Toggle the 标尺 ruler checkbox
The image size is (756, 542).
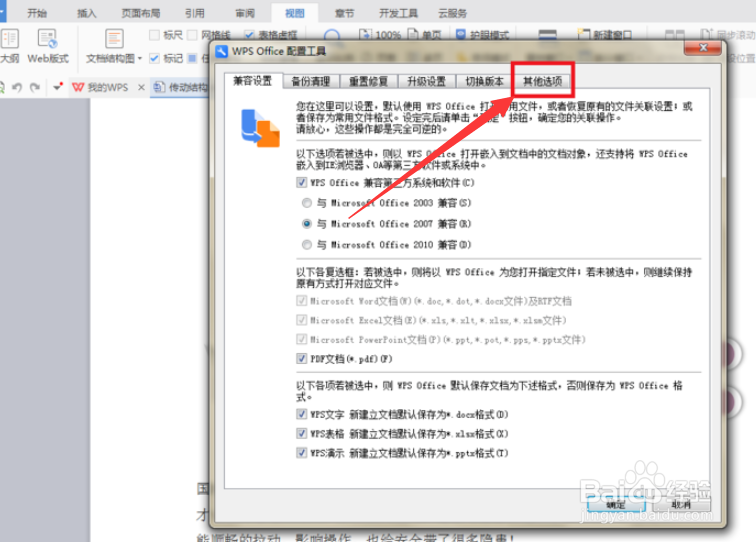point(154,35)
